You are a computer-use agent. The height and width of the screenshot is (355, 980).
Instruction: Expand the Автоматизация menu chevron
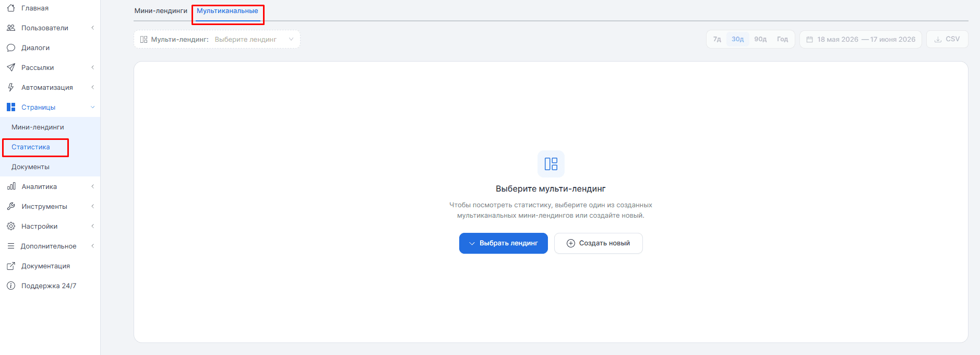pos(92,87)
